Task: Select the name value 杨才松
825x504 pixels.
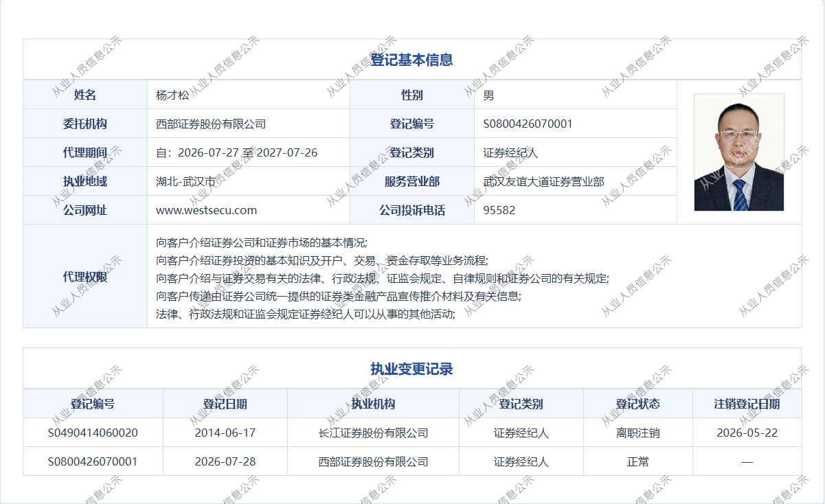Action: tap(172, 95)
